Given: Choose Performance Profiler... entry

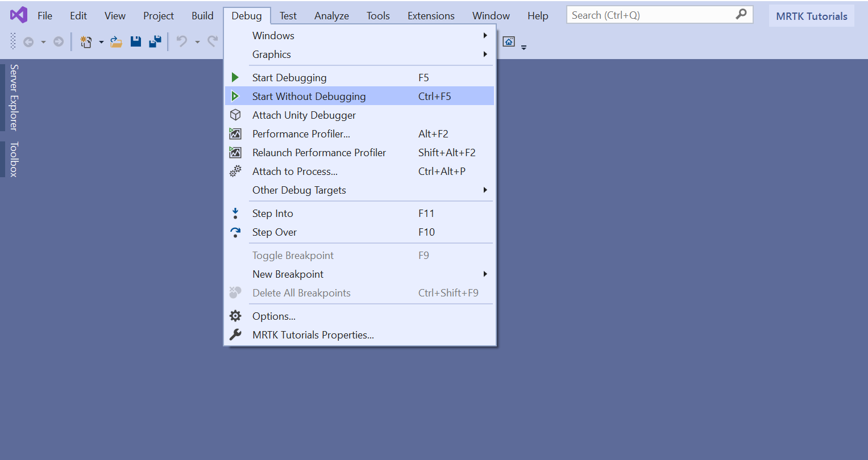Looking at the screenshot, I should tap(360, 133).
